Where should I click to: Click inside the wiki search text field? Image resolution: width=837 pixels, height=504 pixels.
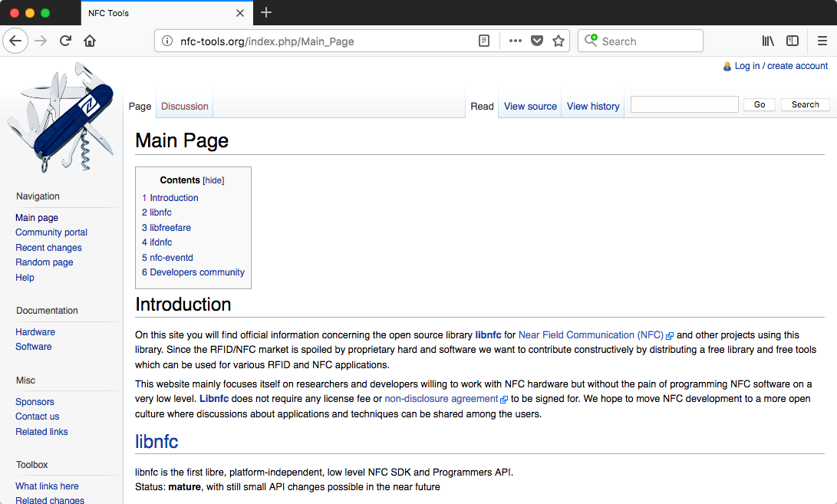pos(684,104)
